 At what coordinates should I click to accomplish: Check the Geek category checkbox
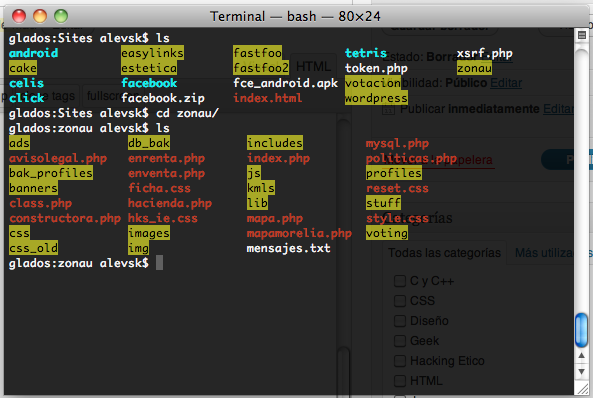[400, 341]
